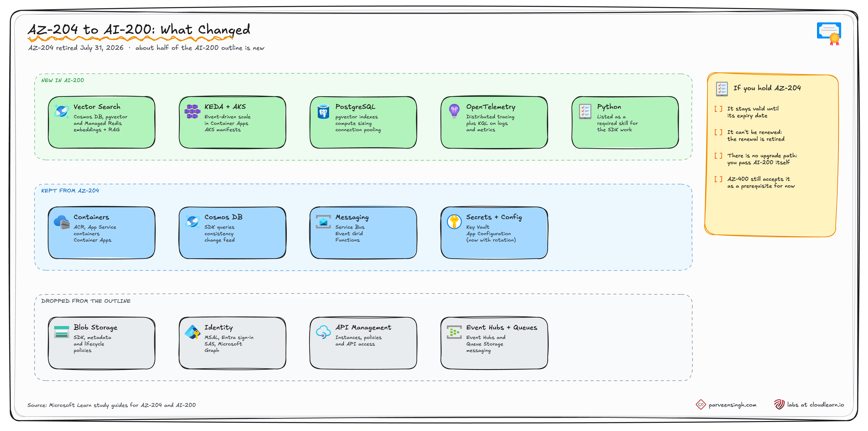Click the Blob Storage icon
868x431 pixels.
click(62, 332)
